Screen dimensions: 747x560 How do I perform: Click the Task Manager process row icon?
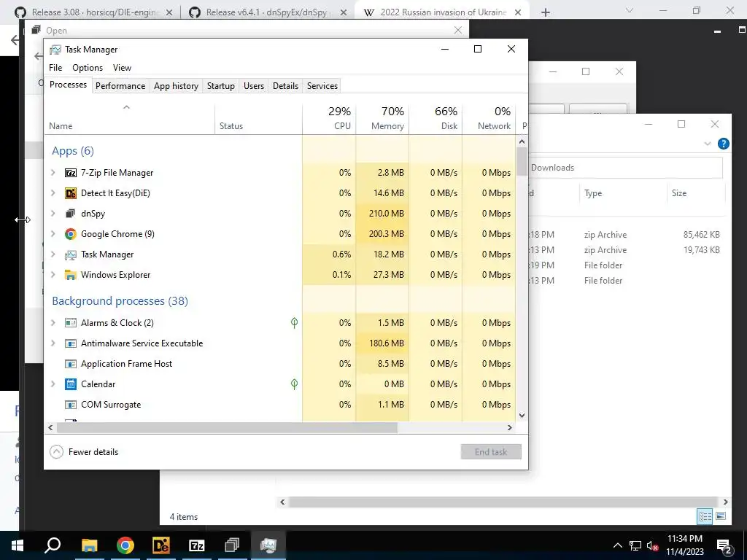71,254
